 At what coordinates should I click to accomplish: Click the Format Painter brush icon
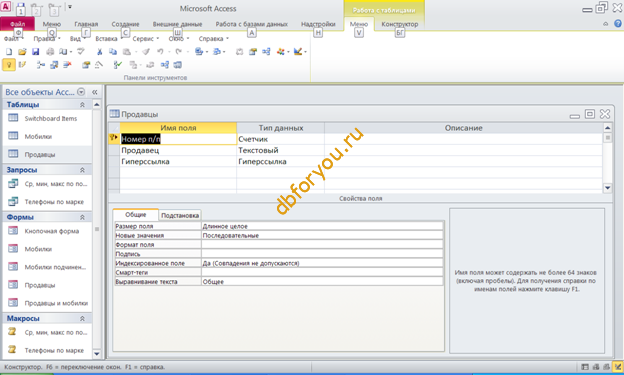(146, 51)
